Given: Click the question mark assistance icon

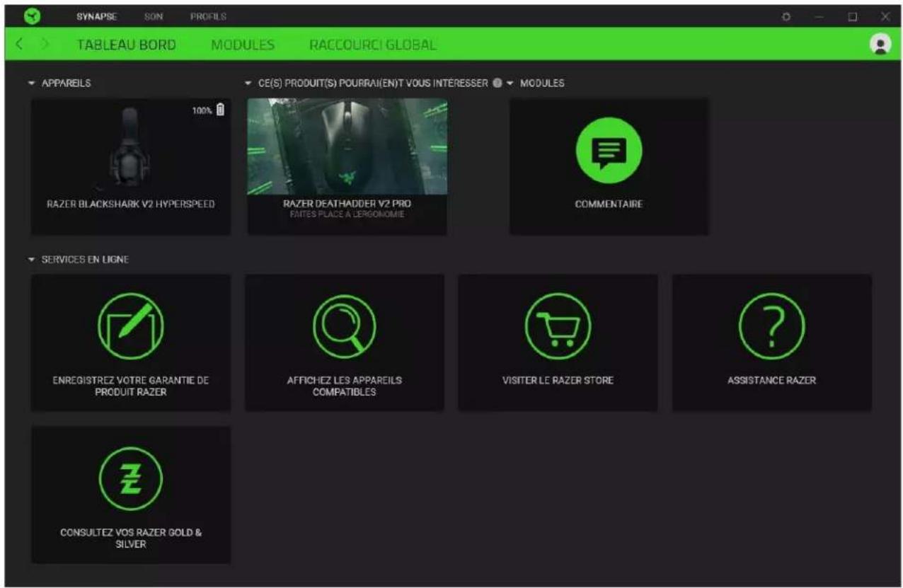Looking at the screenshot, I should [x=771, y=326].
